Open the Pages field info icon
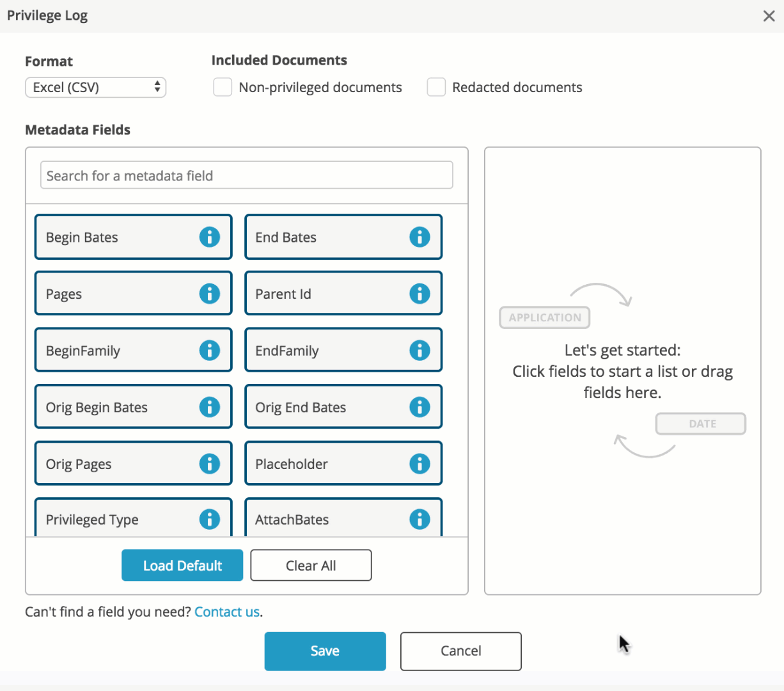 (209, 294)
